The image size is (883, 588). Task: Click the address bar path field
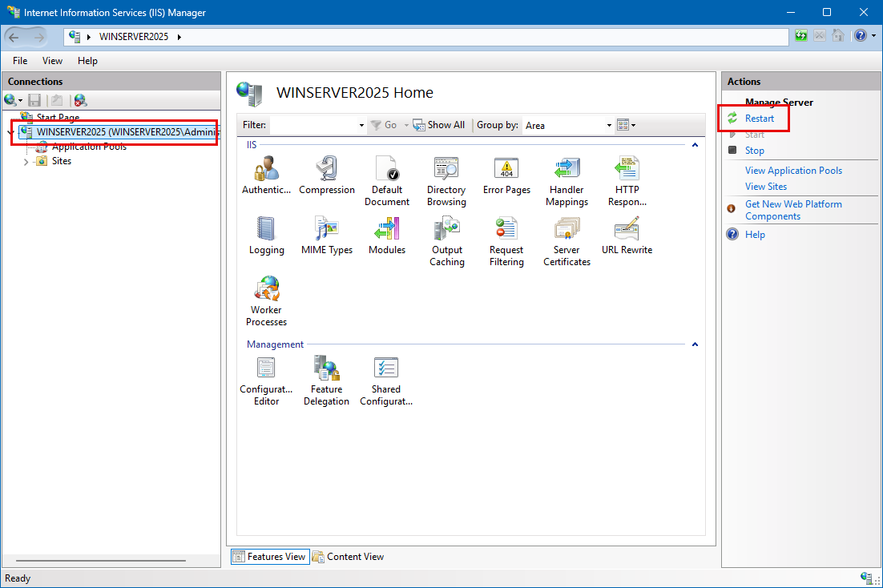click(x=481, y=37)
